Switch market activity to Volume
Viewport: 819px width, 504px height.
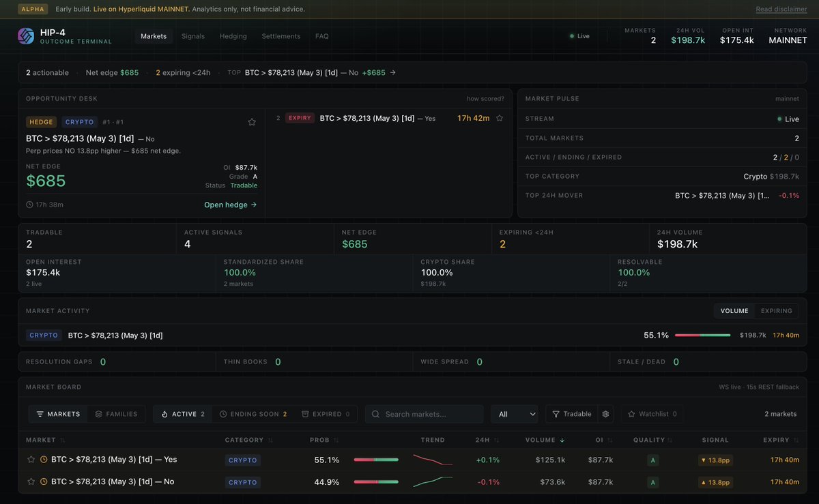pos(734,311)
